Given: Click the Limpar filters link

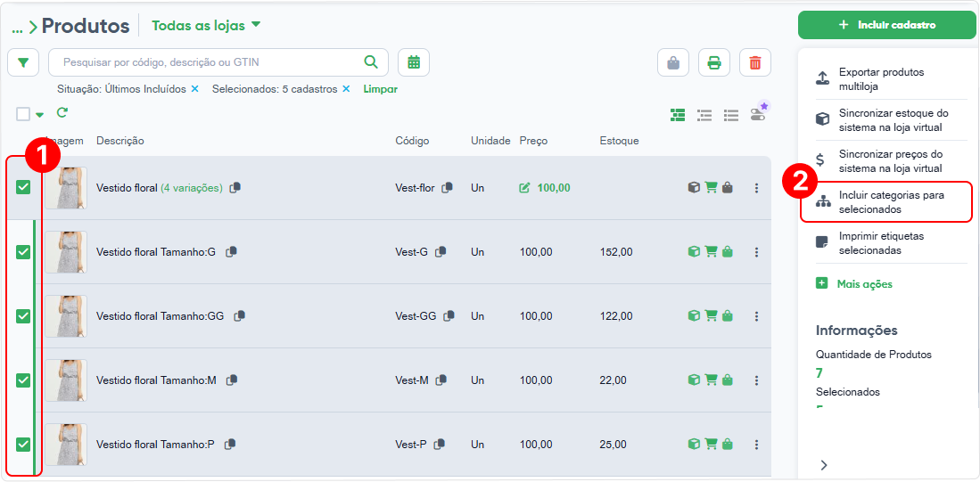Looking at the screenshot, I should click(x=381, y=89).
